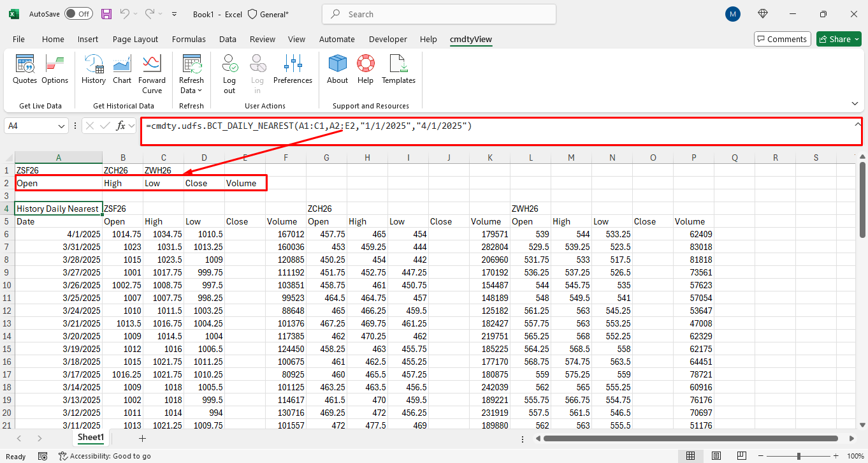The height and width of the screenshot is (463, 868).
Task: Select the Sheet1 sheet tab
Action: pyautogui.click(x=90, y=437)
